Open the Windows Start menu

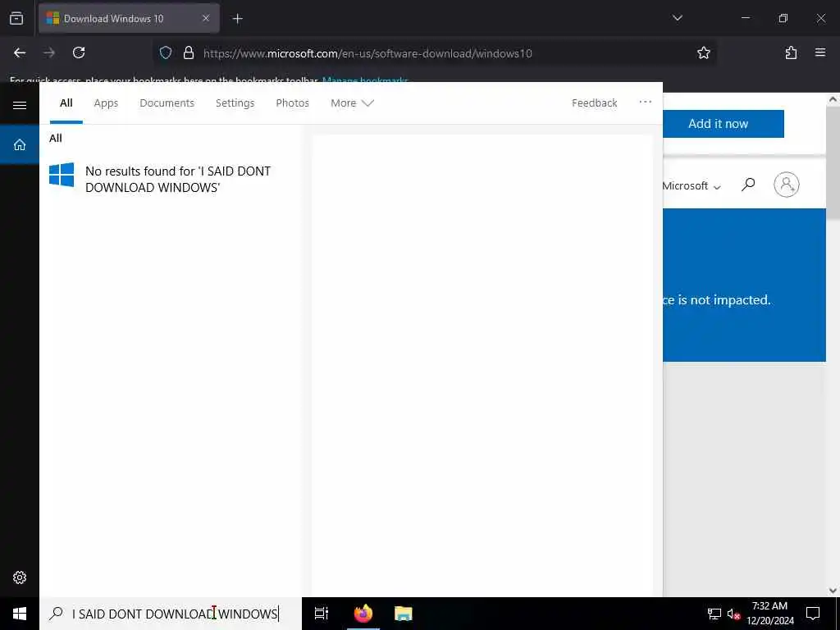(x=20, y=614)
